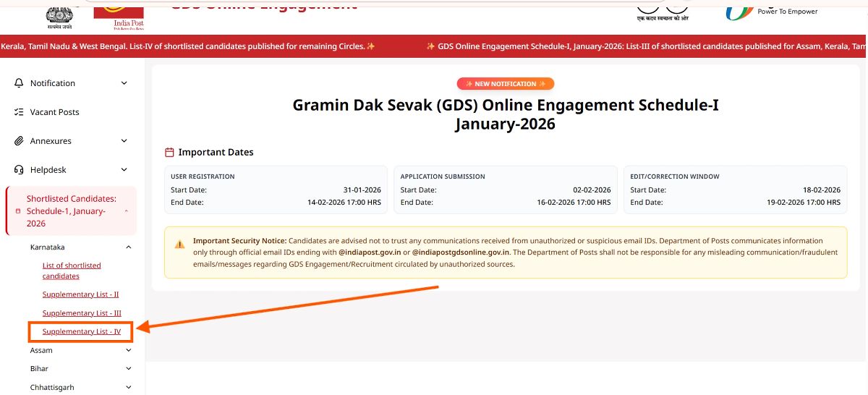Screen dimensions: 868x395
Task: Click the USER REGISTRATION dates card heading
Action: point(203,177)
